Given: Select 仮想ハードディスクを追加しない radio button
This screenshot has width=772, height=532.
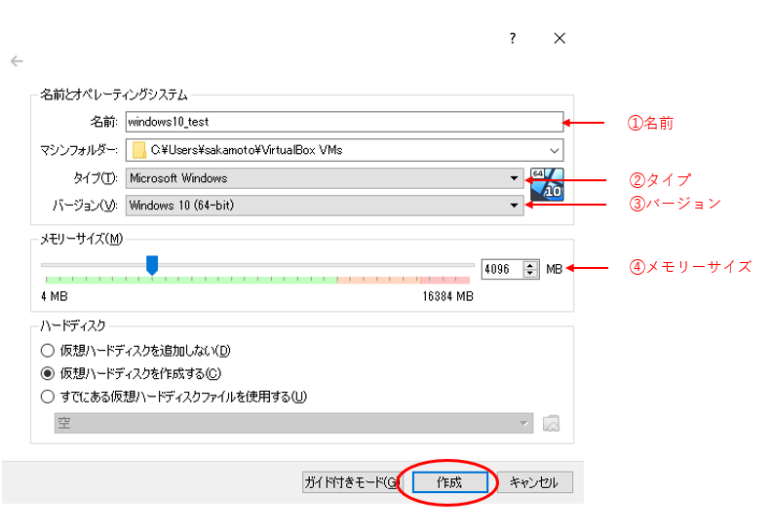Looking at the screenshot, I should [47, 351].
